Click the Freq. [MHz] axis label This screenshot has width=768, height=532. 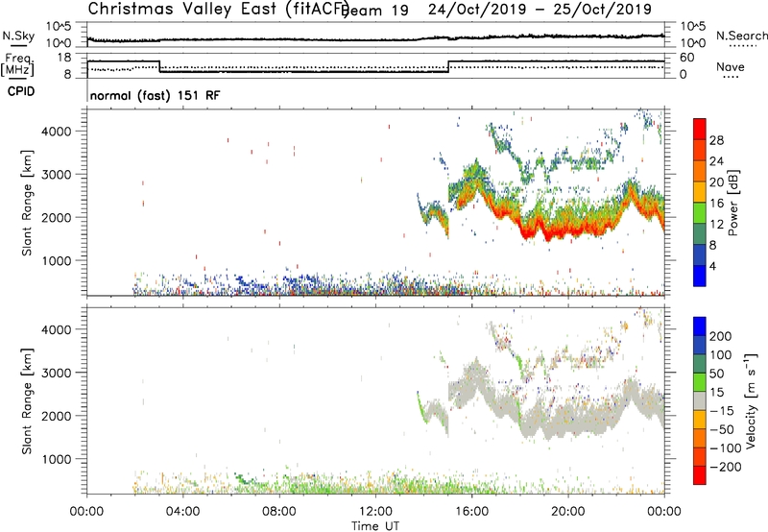[17, 65]
